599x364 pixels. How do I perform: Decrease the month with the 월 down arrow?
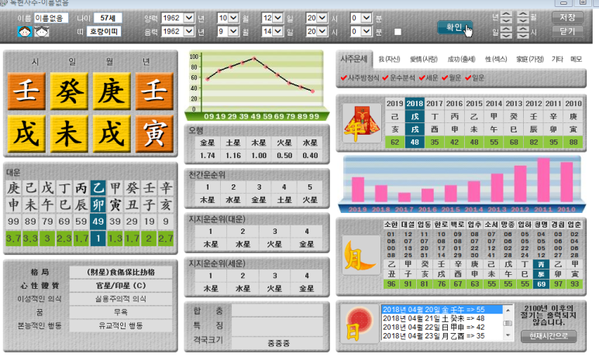523,21
